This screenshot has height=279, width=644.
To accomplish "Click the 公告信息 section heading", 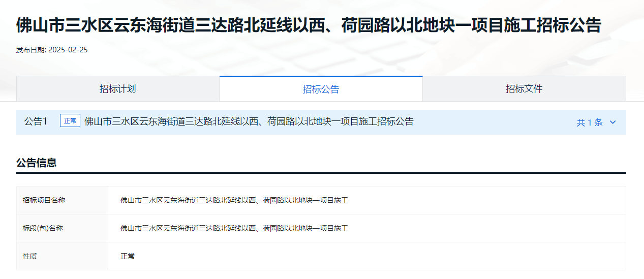I will pyautogui.click(x=36, y=163).
